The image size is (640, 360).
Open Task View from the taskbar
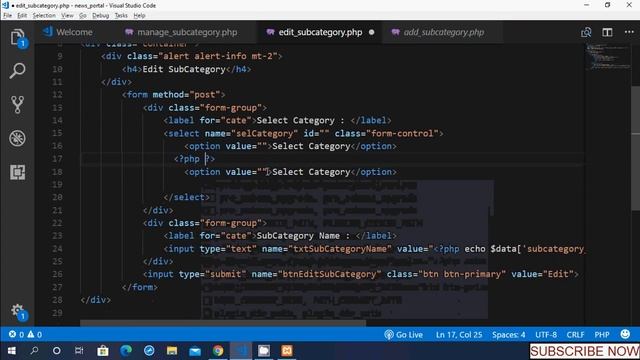(x=79, y=351)
